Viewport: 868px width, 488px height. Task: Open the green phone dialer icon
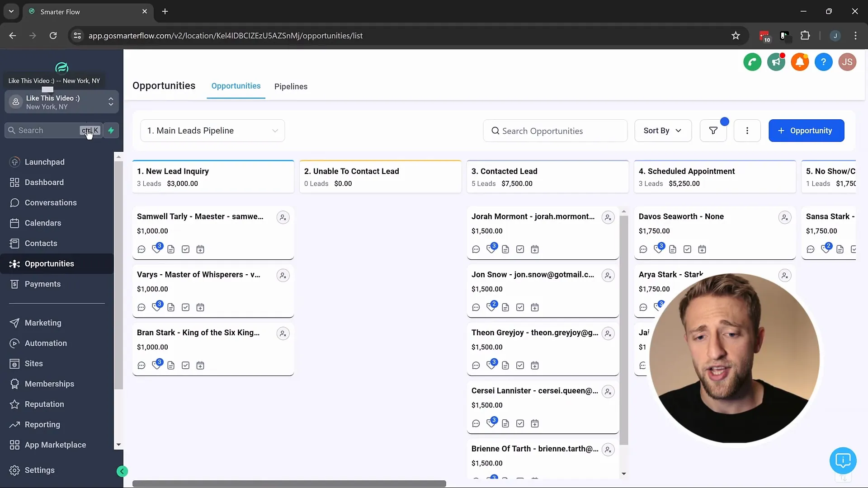click(x=752, y=62)
